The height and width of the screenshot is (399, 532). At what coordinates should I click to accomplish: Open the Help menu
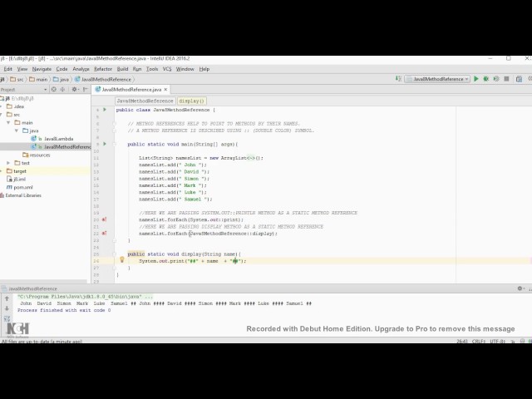(x=204, y=69)
